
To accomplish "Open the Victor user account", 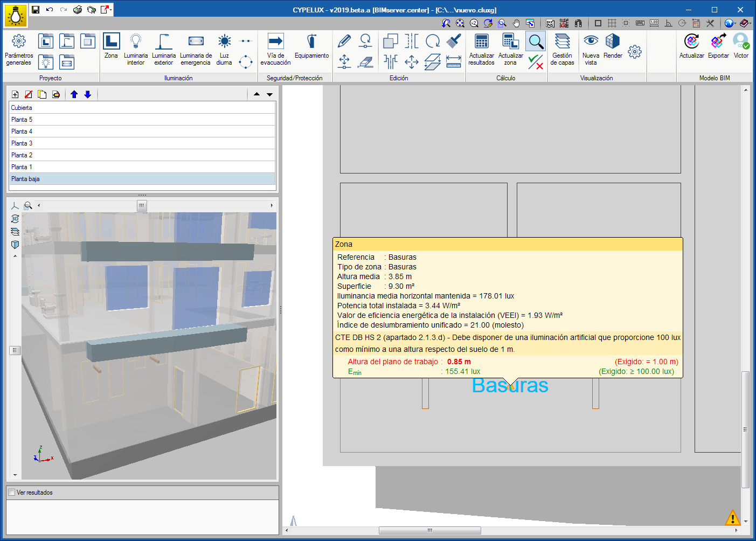I will (741, 46).
